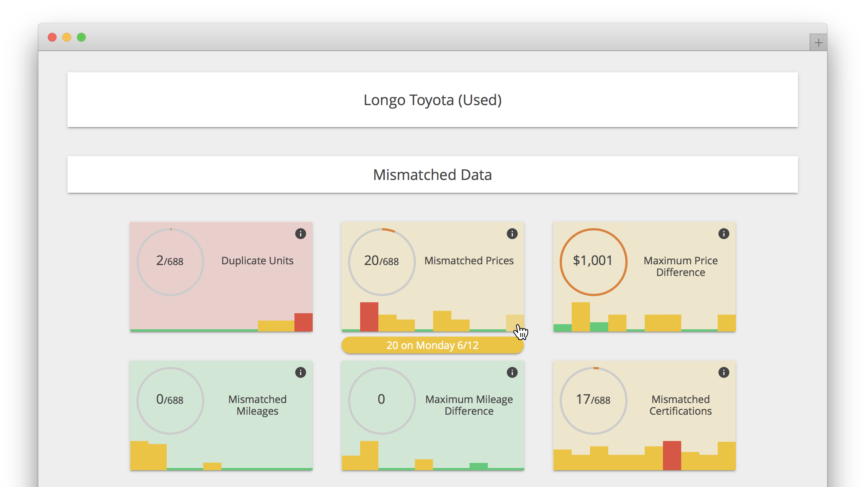The width and height of the screenshot is (868, 487).
Task: Click the Mismatched Prices label
Action: click(x=469, y=261)
